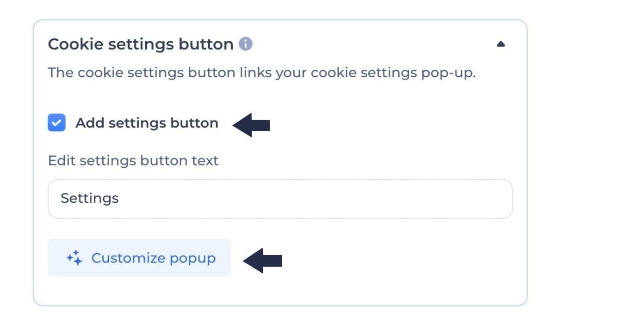Click the "Edit settings button text" label
The width and height of the screenshot is (644, 330).
tap(133, 161)
